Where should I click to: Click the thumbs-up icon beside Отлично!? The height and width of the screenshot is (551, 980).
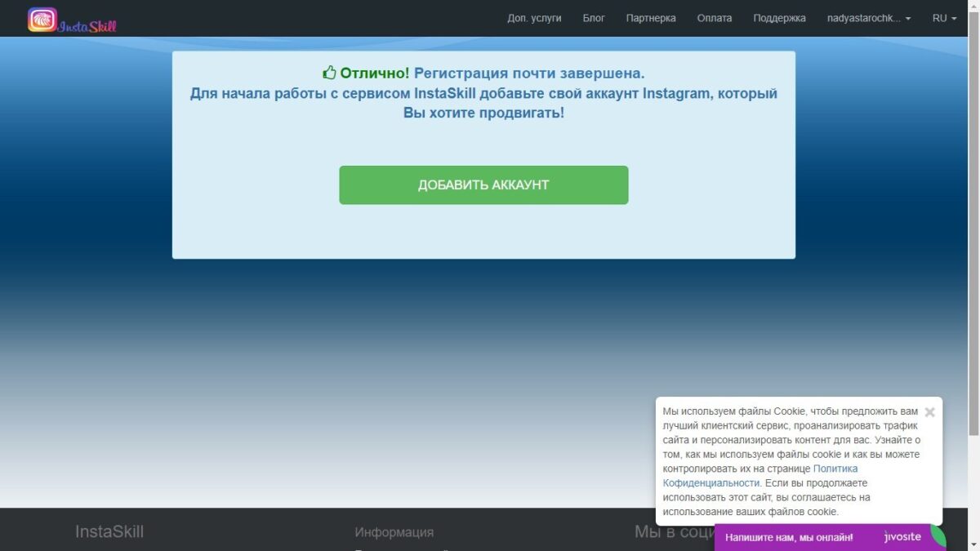329,73
